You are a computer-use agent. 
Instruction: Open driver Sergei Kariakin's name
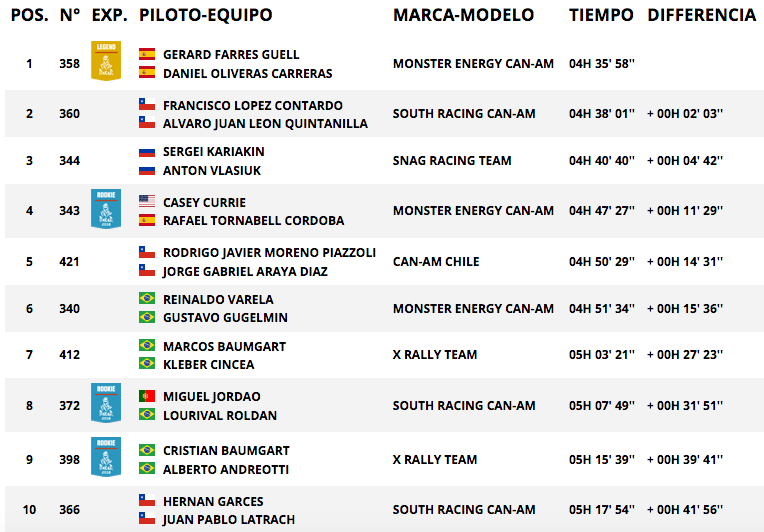(x=213, y=152)
